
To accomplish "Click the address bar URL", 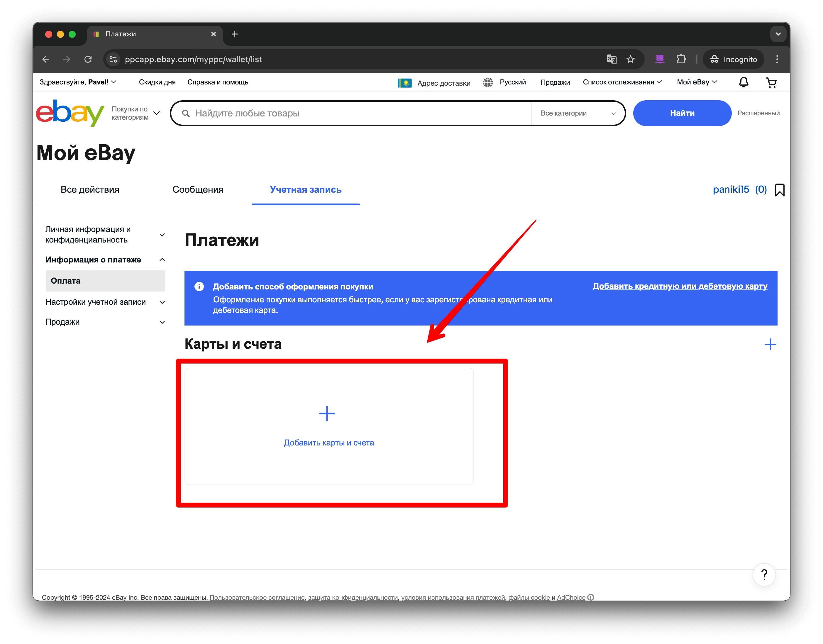I will 193,59.
